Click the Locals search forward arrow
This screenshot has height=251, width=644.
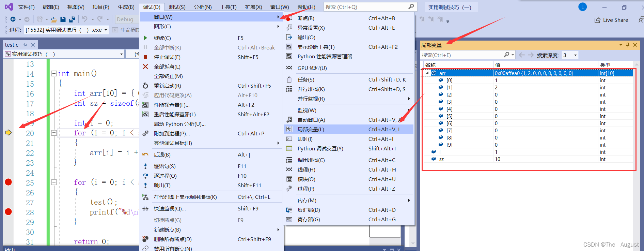click(x=531, y=55)
